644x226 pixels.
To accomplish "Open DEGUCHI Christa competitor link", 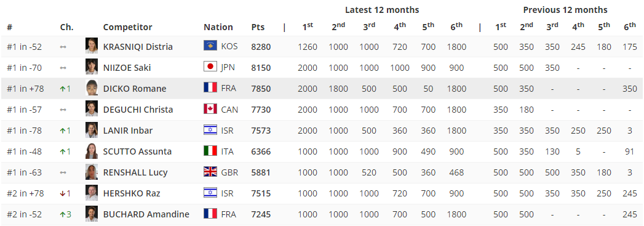I will click(x=138, y=109).
